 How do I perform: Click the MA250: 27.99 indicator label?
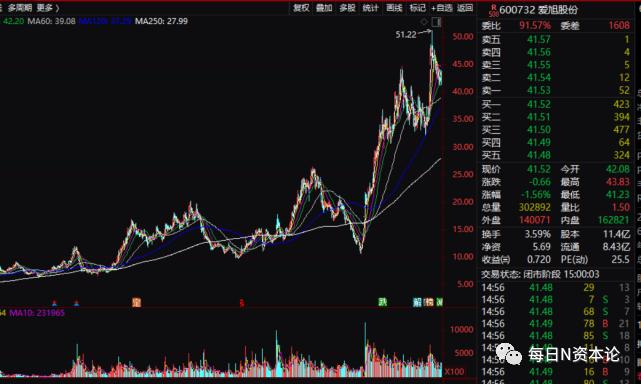(161, 21)
